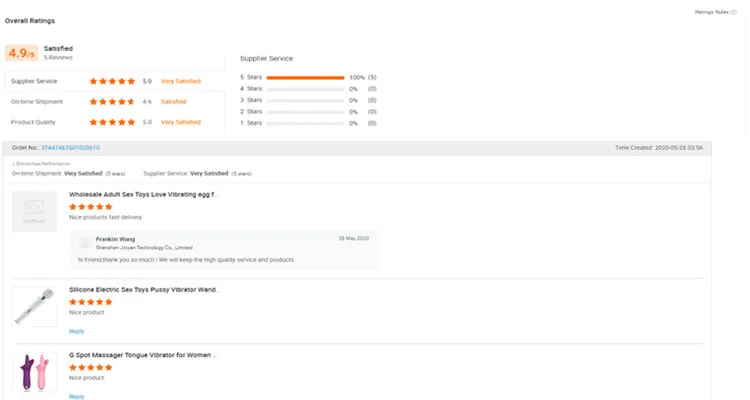Click the 4 Stars empty rating bar
This screenshot has height=400, width=750.
tap(304, 88)
